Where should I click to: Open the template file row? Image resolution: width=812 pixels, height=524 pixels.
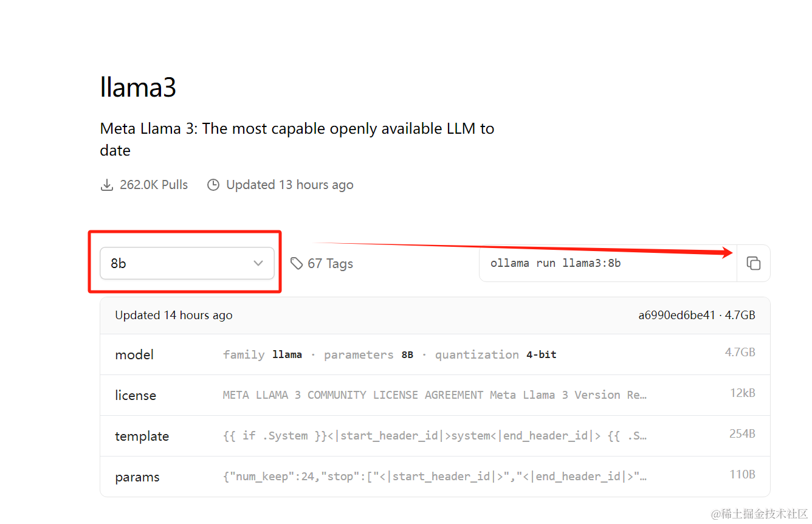point(435,436)
